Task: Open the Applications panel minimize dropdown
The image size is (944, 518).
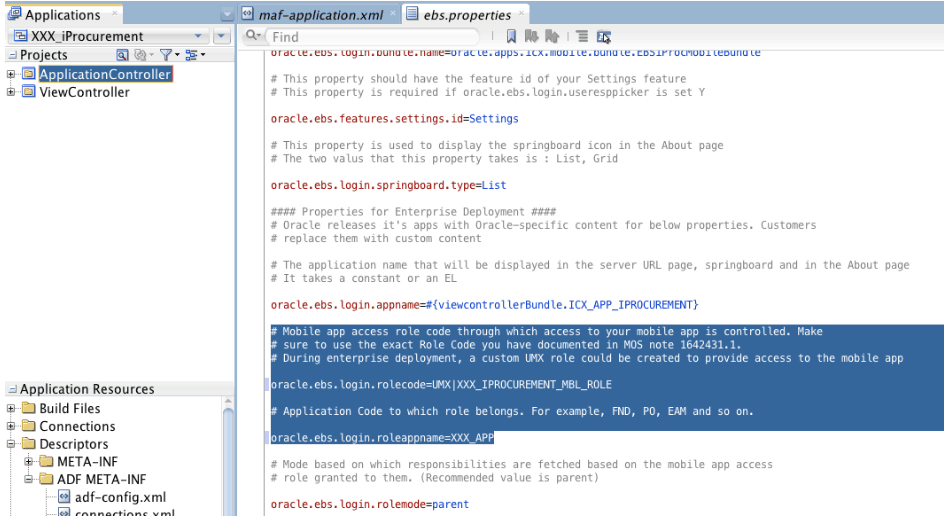Action: [x=227, y=14]
